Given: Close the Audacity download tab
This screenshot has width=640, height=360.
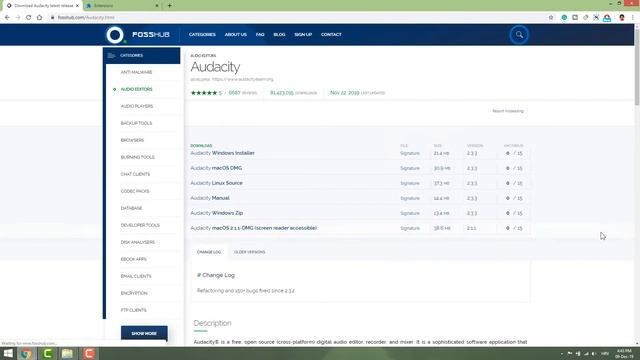Looking at the screenshot, I should tap(77, 6).
